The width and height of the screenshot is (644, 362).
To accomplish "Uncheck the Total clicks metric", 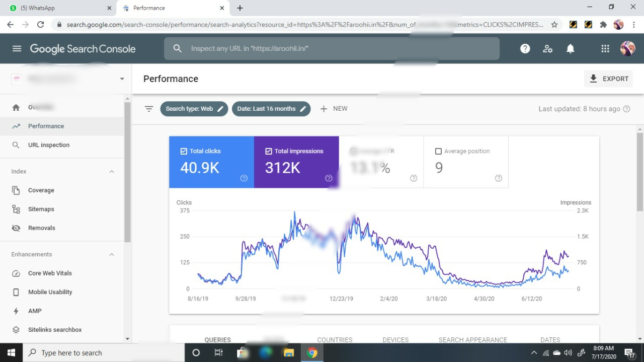I will (x=184, y=151).
